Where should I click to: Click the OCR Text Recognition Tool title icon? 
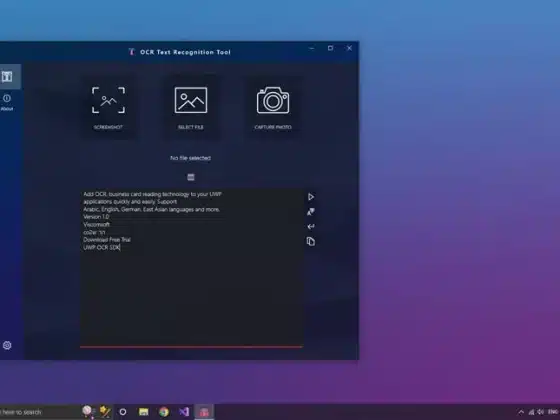coord(132,52)
